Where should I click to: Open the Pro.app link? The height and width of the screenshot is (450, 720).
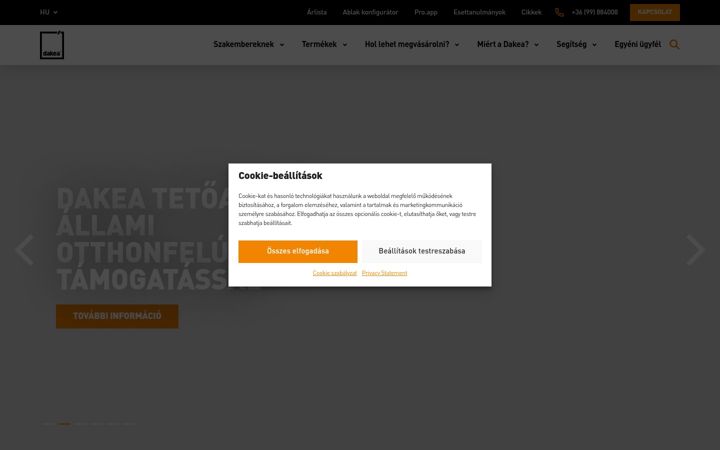(426, 12)
